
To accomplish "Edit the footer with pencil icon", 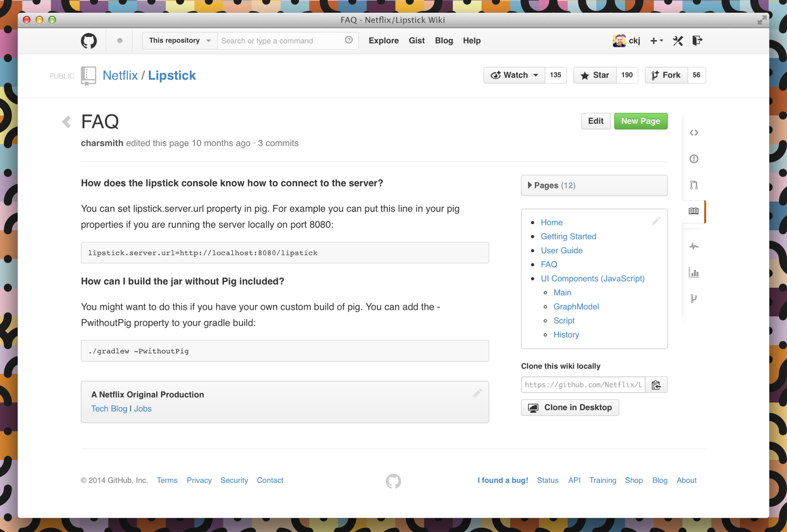I will (x=477, y=393).
